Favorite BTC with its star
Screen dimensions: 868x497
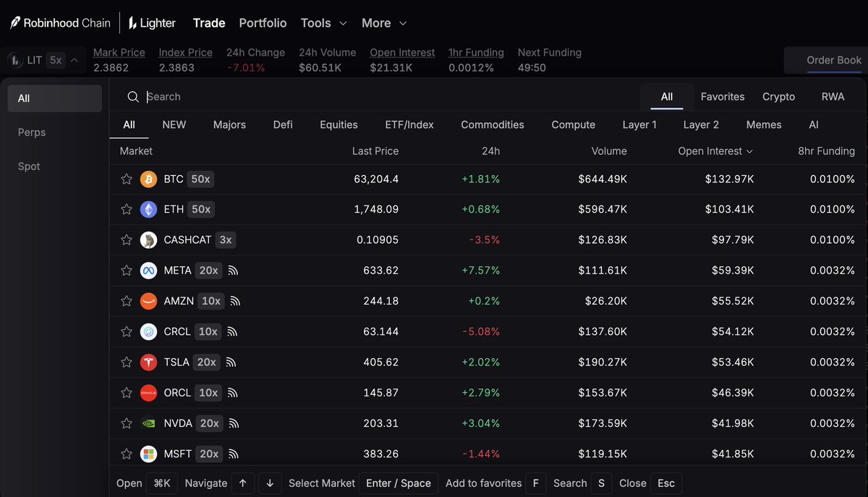coord(127,179)
